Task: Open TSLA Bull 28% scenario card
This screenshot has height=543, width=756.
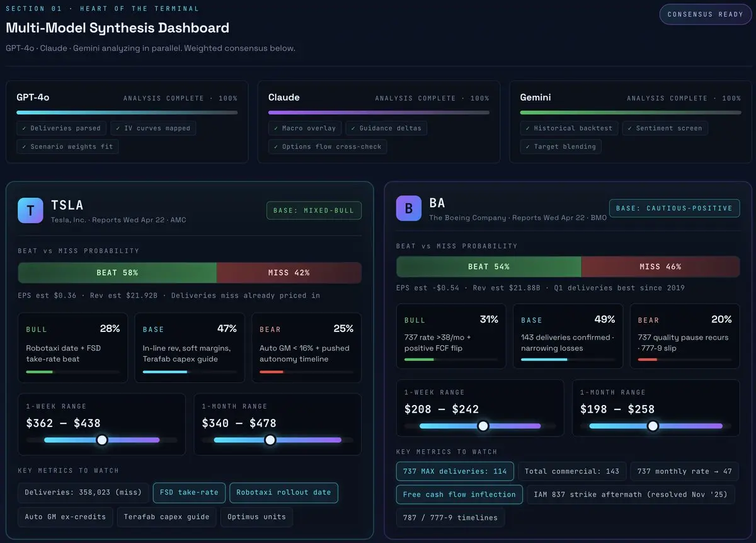Action: pyautogui.click(x=73, y=348)
